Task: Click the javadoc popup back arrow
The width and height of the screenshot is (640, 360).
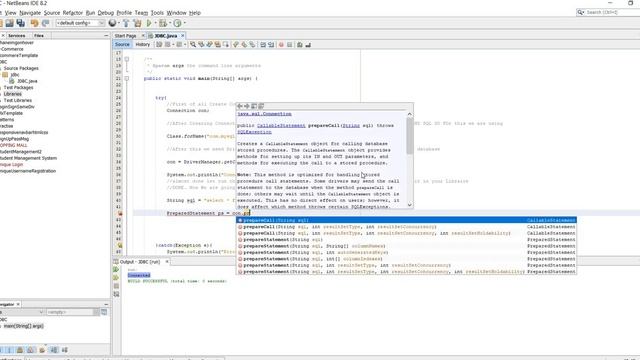Action: pyautogui.click(x=240, y=106)
